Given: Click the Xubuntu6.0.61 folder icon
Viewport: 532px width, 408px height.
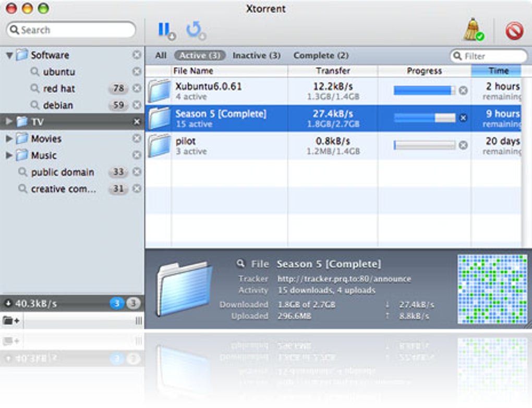Looking at the screenshot, I should coord(159,91).
